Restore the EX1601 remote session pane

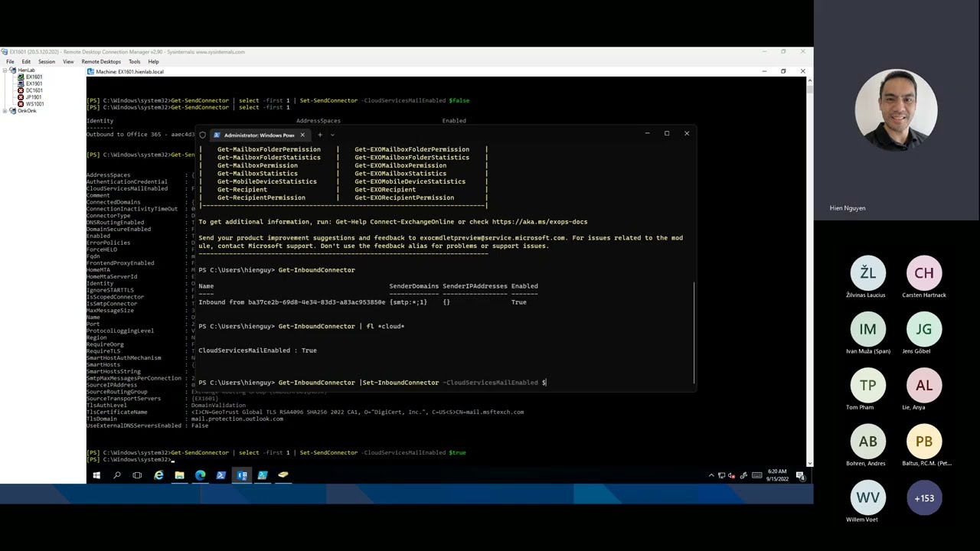pyautogui.click(x=783, y=71)
